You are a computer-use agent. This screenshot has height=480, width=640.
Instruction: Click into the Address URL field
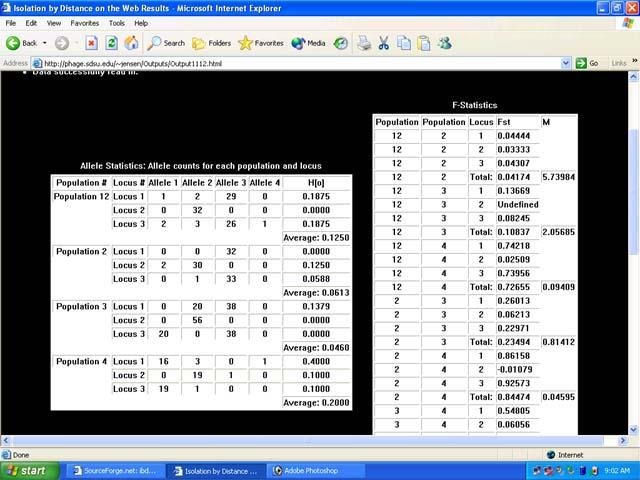click(301, 63)
